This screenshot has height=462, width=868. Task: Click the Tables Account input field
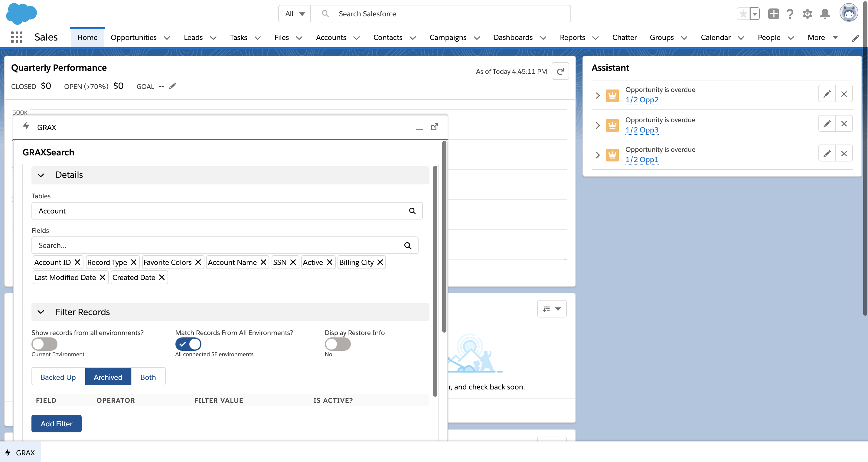[227, 211]
